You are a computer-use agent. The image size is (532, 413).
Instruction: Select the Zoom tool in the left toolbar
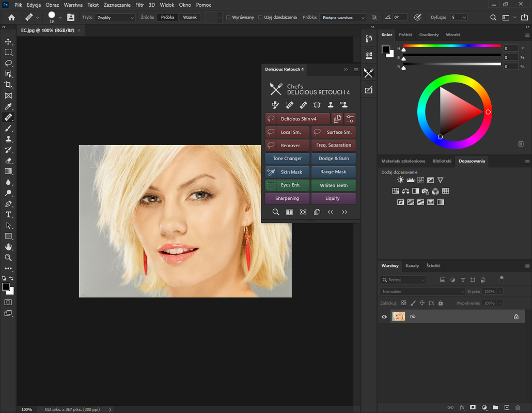(x=8, y=257)
